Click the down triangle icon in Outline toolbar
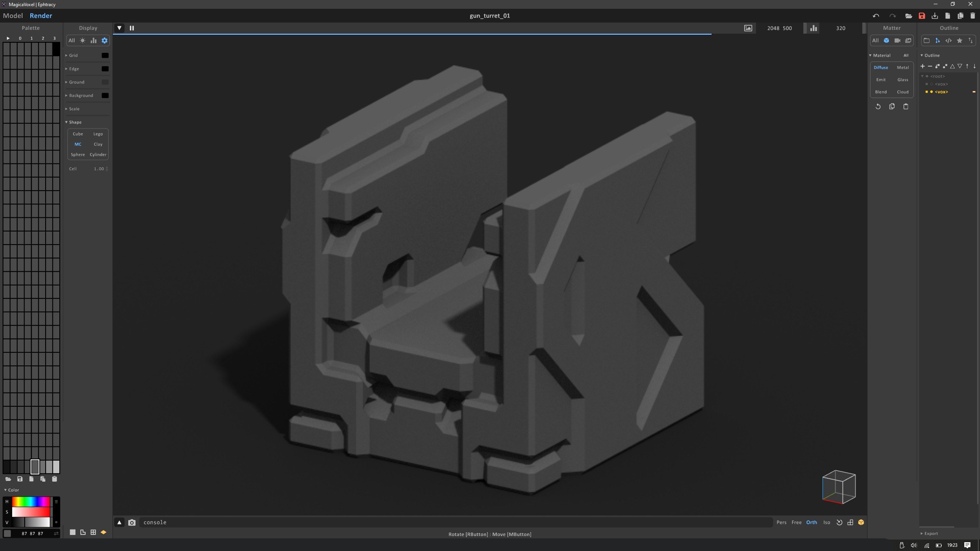The image size is (980, 551). pyautogui.click(x=960, y=66)
